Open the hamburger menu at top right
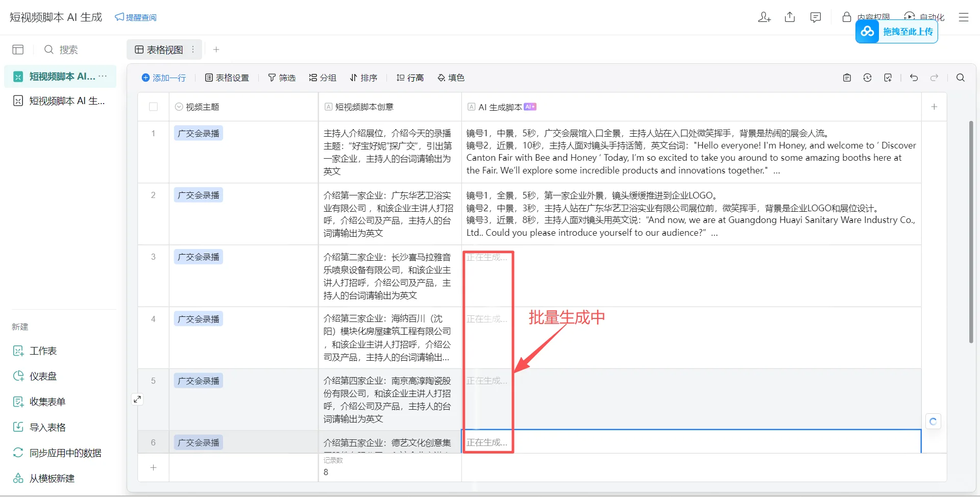Image resolution: width=980 pixels, height=497 pixels. click(x=964, y=17)
